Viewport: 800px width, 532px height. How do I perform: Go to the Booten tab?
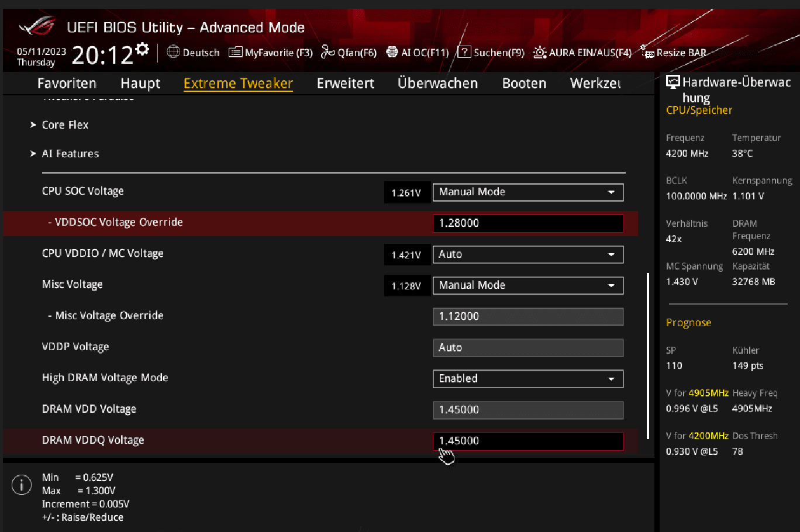pyautogui.click(x=524, y=83)
